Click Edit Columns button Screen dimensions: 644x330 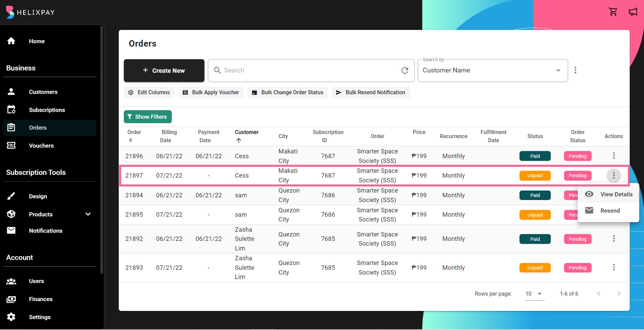click(149, 92)
